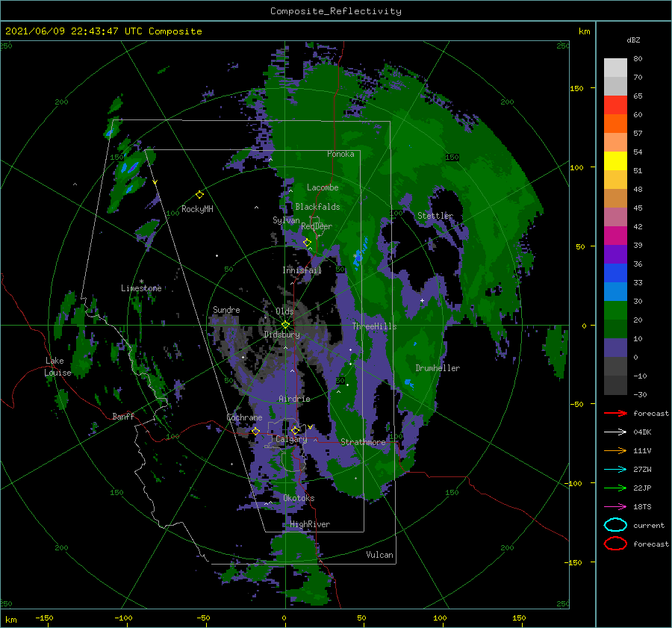Click the Calgary city label
Image resolution: width=672 pixels, height=628 pixels.
(291, 439)
